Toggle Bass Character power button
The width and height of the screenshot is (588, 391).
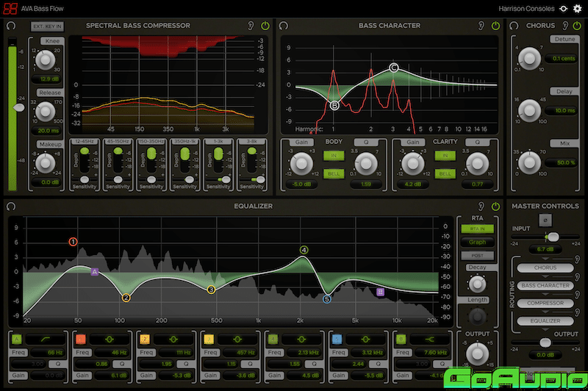tap(495, 26)
